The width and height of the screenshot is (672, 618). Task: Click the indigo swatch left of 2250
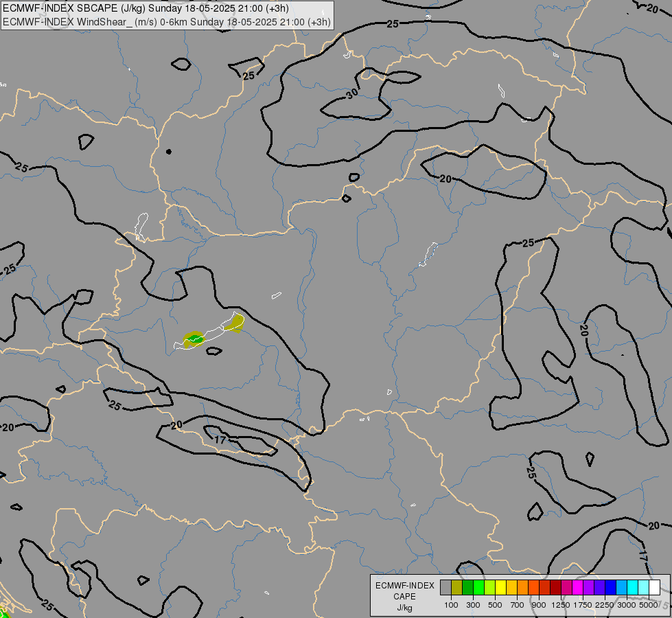[x=599, y=587]
